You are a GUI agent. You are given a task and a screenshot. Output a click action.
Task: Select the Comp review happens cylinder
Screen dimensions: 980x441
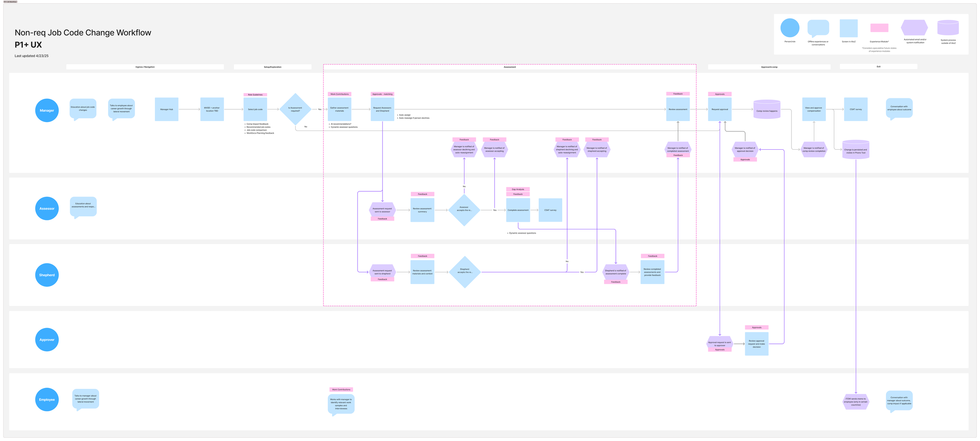pyautogui.click(x=767, y=109)
